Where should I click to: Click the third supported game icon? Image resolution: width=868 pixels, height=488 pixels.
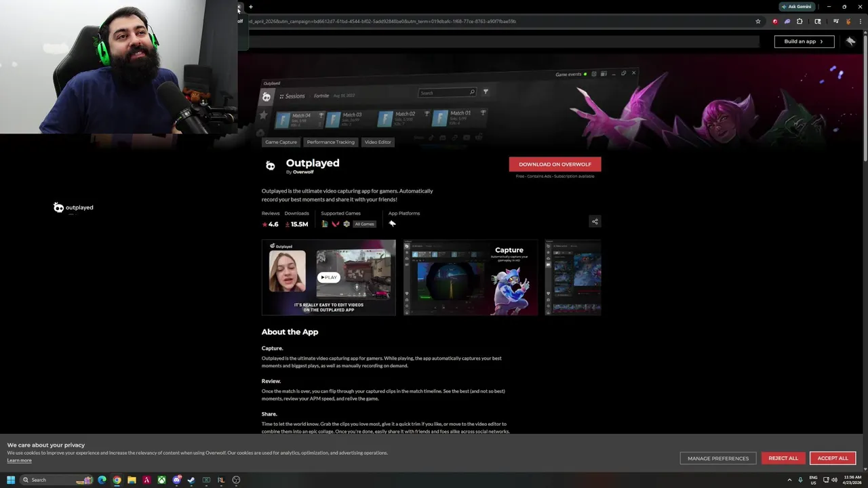point(347,224)
